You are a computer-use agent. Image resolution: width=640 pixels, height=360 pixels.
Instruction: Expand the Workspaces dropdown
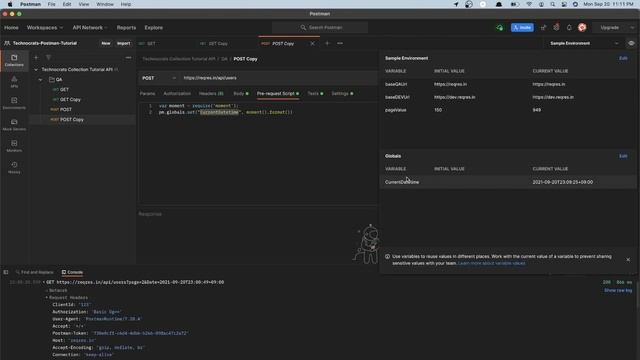(x=45, y=27)
